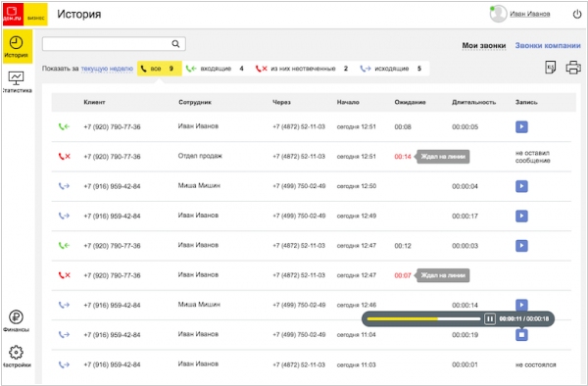Screen dimensions: 588x386
Task: Click duration '00:00:17' cell
Action: coord(465,216)
